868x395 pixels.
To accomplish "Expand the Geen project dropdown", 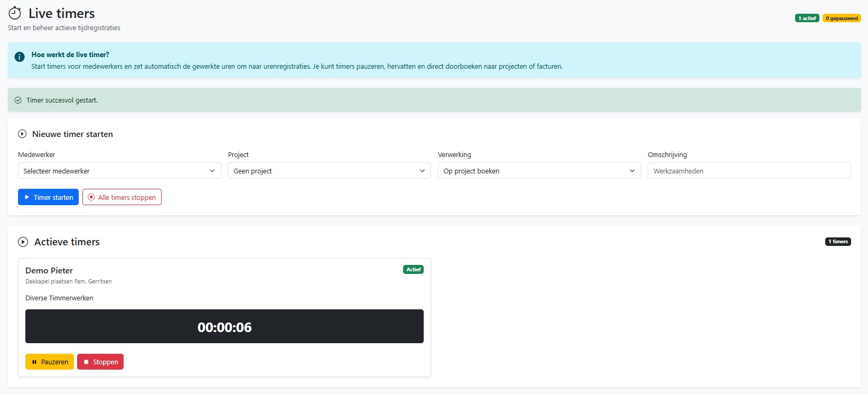I will [x=330, y=171].
